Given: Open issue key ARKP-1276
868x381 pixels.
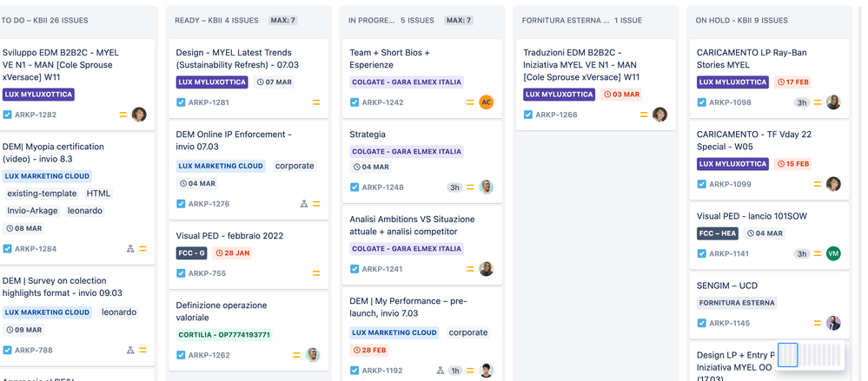Looking at the screenshot, I should [209, 203].
